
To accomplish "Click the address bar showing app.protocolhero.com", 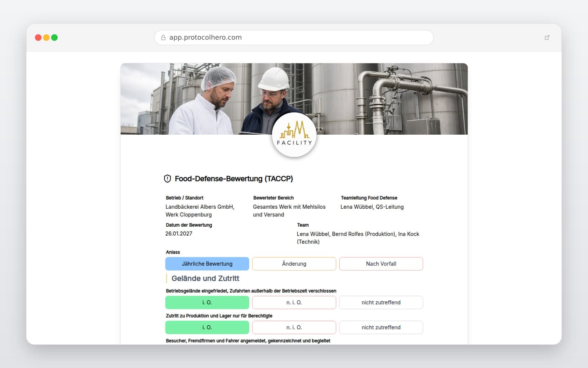I will click(294, 38).
